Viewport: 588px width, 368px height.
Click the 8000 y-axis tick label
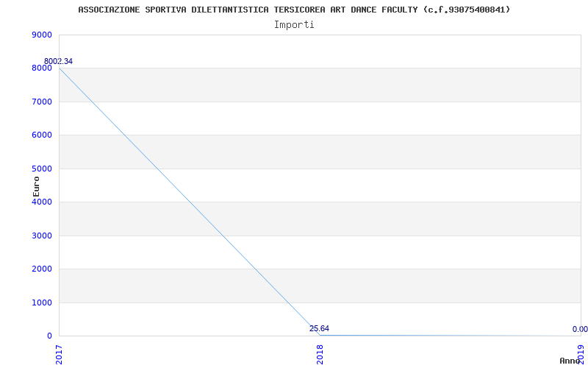click(x=42, y=68)
